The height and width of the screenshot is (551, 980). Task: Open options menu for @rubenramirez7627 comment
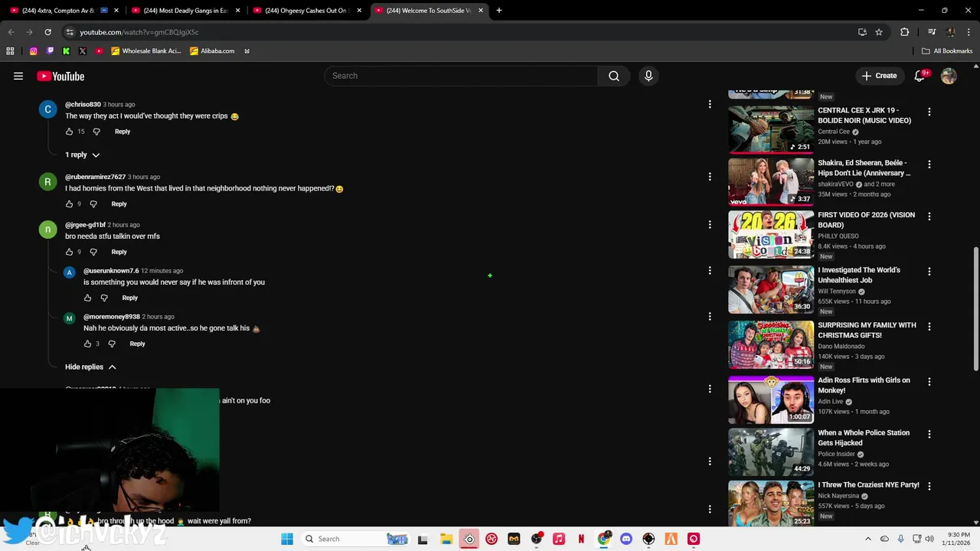click(x=710, y=177)
